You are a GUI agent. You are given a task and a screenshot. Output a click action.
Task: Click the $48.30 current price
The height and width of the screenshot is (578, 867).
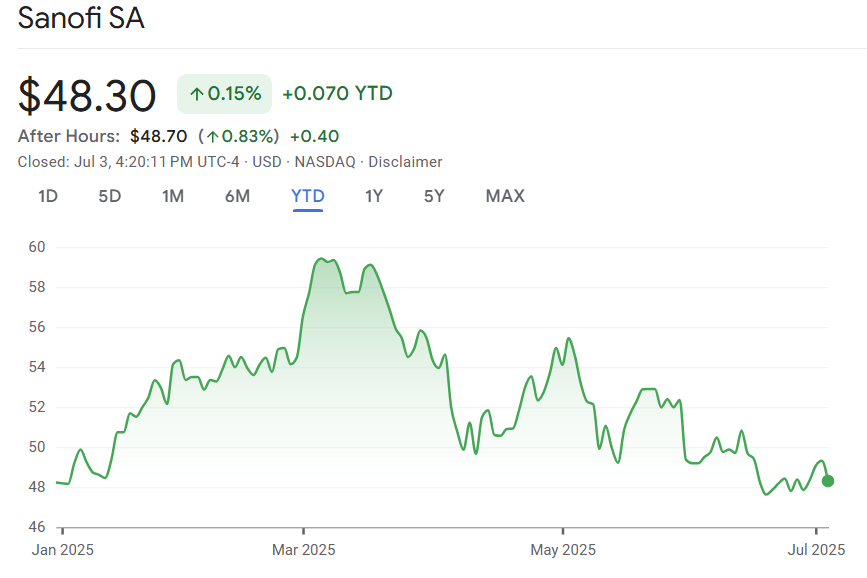[87, 96]
